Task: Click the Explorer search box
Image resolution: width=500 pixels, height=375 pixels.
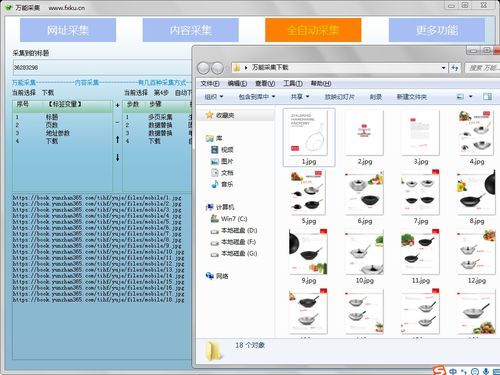Action: point(482,68)
